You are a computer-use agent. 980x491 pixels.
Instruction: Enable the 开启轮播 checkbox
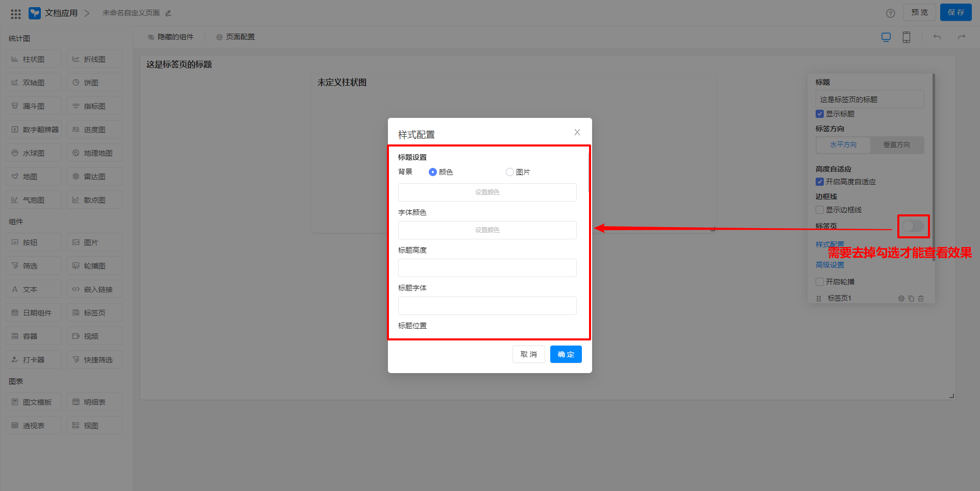tap(819, 281)
